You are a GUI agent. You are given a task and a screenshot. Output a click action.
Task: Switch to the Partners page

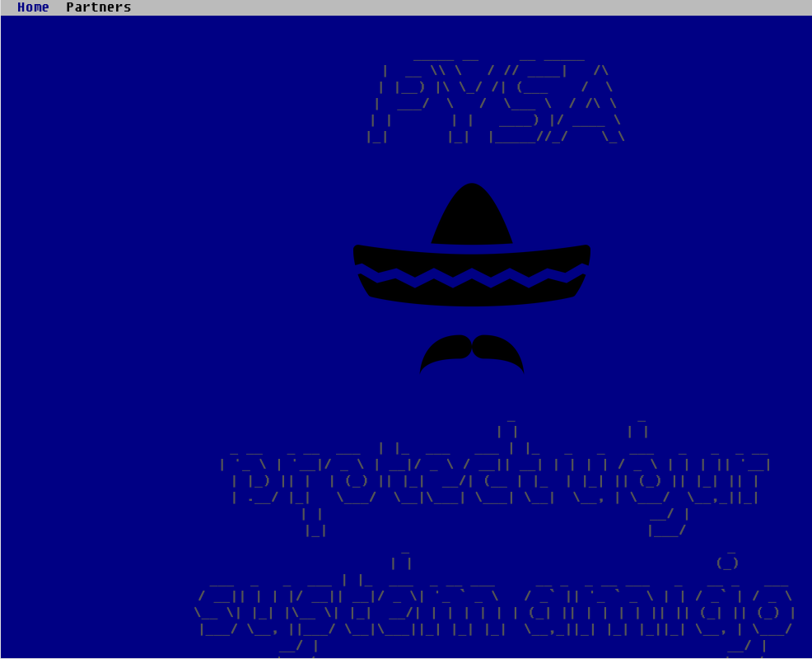click(98, 7)
